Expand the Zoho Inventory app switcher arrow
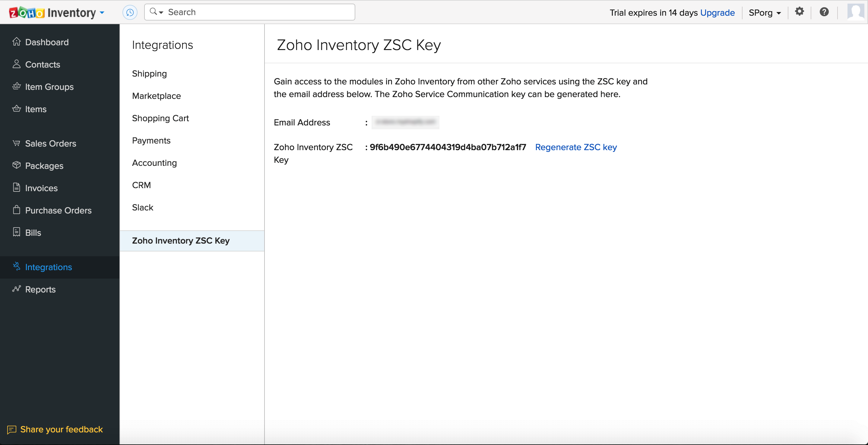868x445 pixels. [102, 13]
